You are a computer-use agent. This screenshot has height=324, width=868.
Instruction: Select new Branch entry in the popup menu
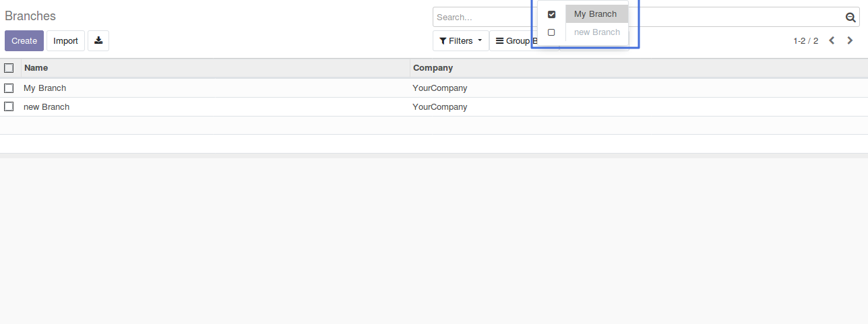[x=596, y=32]
